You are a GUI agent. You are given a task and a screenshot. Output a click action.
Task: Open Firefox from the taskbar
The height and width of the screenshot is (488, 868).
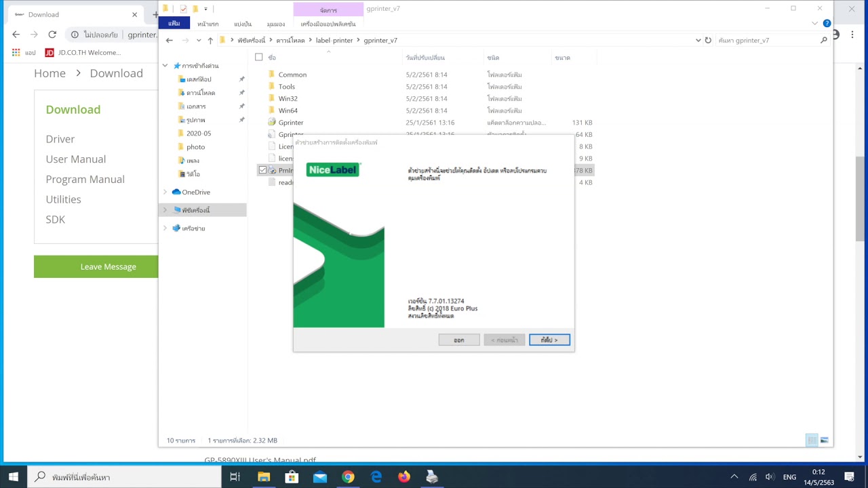point(404,477)
